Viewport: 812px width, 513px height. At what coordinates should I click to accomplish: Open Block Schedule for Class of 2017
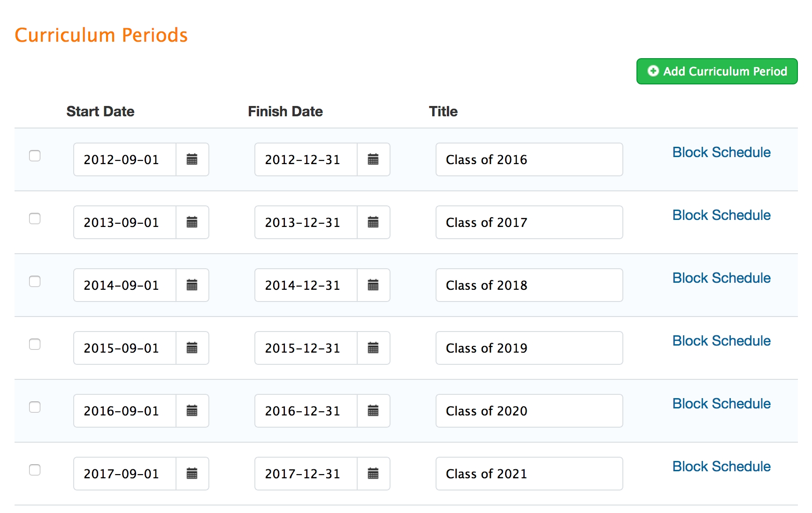click(721, 215)
